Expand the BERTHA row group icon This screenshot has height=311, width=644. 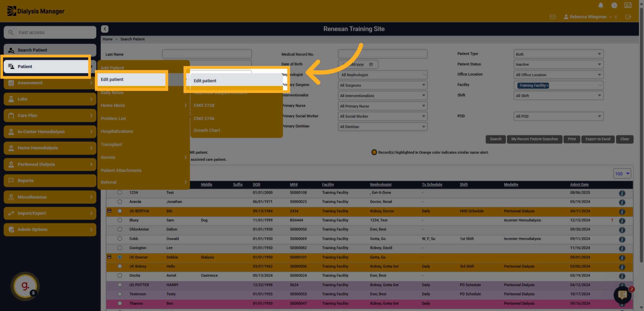(x=109, y=211)
